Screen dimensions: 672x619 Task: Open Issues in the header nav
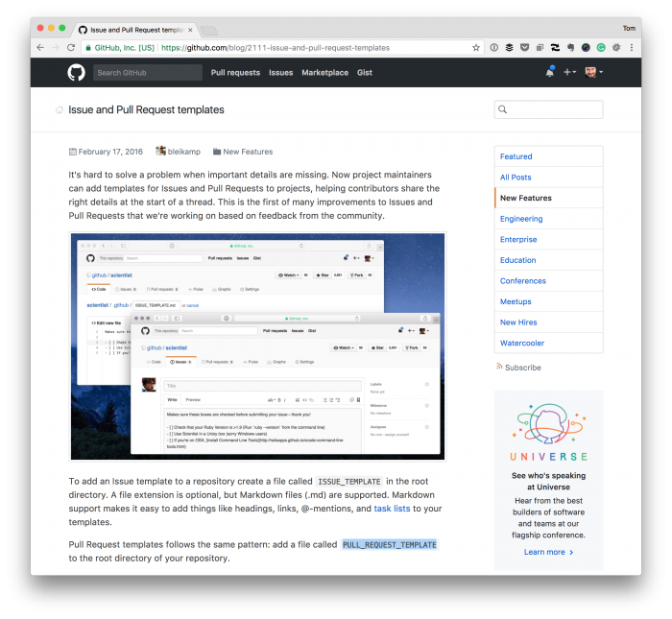[280, 73]
